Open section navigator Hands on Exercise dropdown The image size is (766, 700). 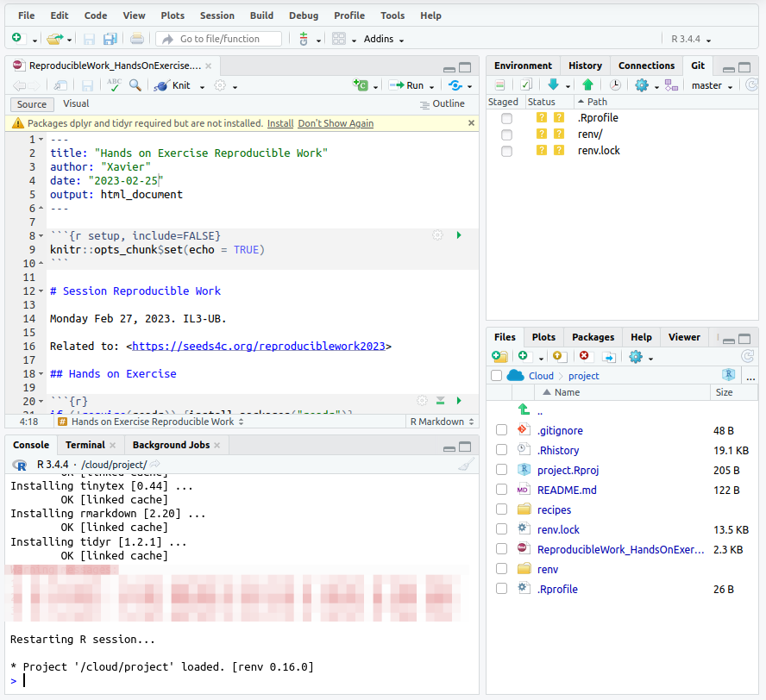[x=151, y=422]
